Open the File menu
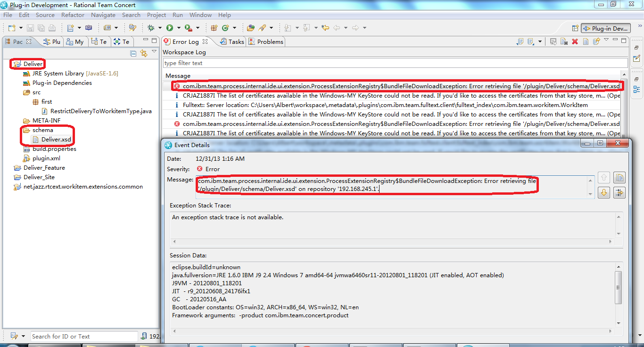This screenshot has height=347, width=644. click(x=8, y=15)
